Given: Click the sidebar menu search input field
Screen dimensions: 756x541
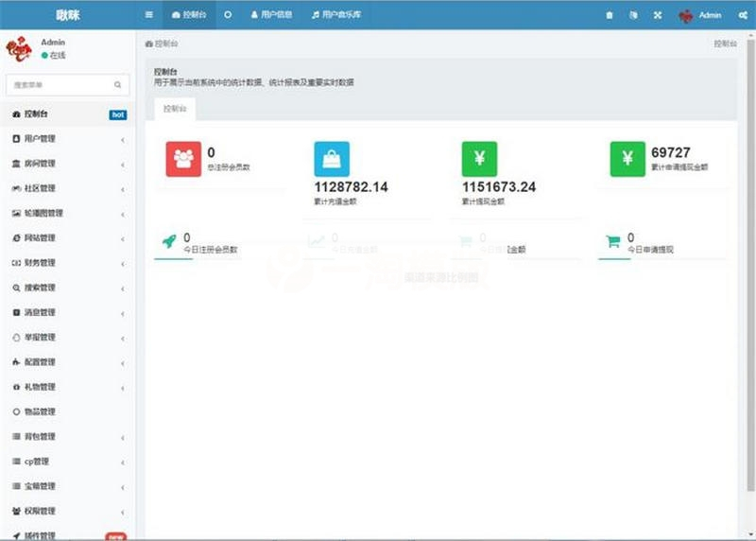Looking at the screenshot, I should click(59, 85).
